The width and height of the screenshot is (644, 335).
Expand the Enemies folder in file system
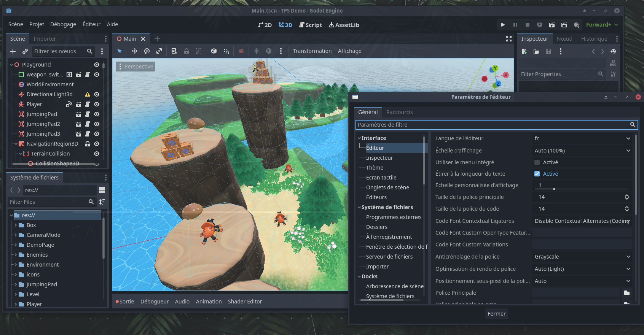pos(16,255)
